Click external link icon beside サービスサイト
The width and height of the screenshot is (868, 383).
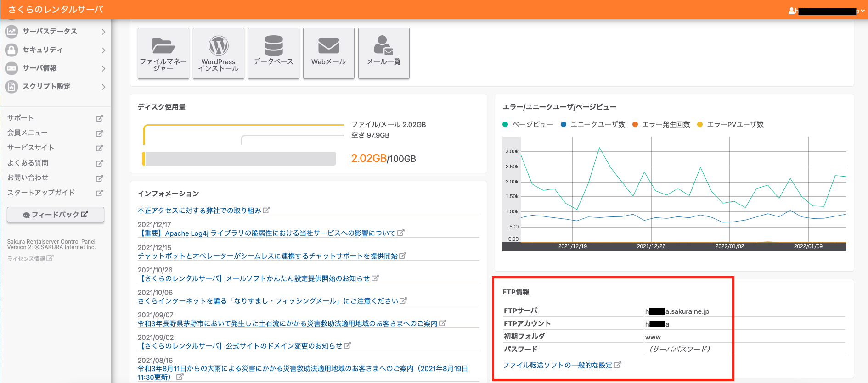99,148
